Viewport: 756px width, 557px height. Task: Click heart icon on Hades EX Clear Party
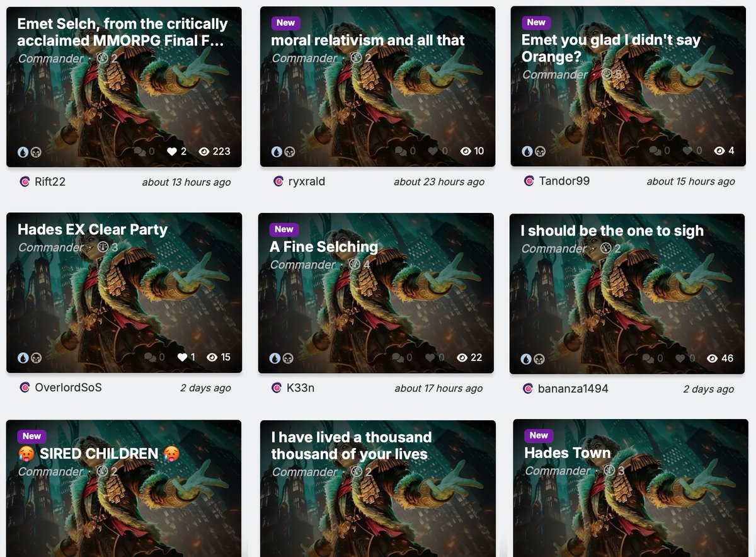(183, 357)
